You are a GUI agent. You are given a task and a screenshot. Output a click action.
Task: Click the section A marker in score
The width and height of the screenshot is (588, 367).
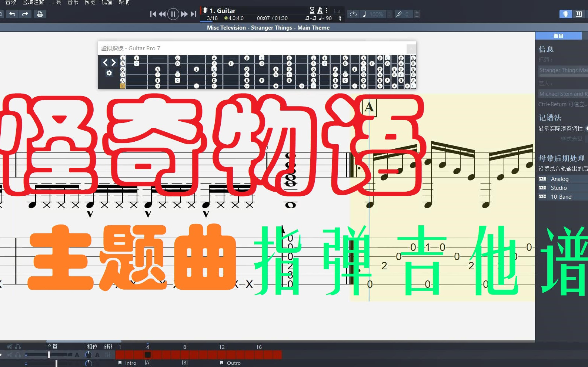(x=369, y=107)
